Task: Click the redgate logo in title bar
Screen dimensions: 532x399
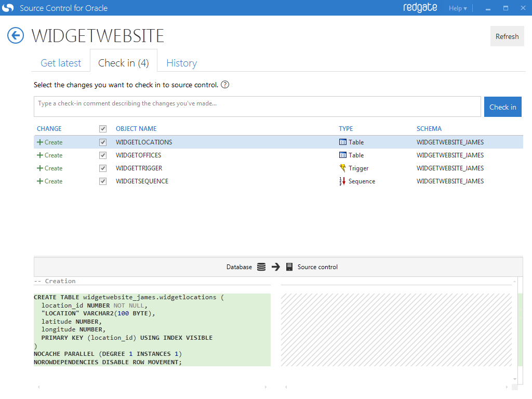Action: [x=420, y=7]
